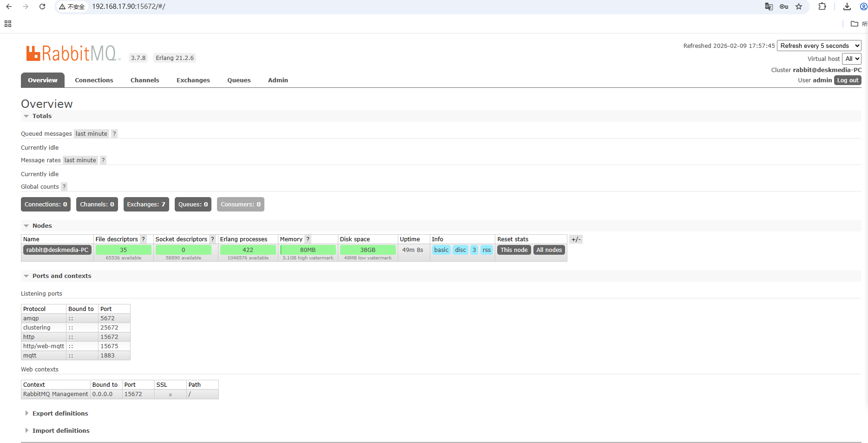868x443 pixels.
Task: Click the Queues: 0 count button
Action: pyautogui.click(x=193, y=205)
